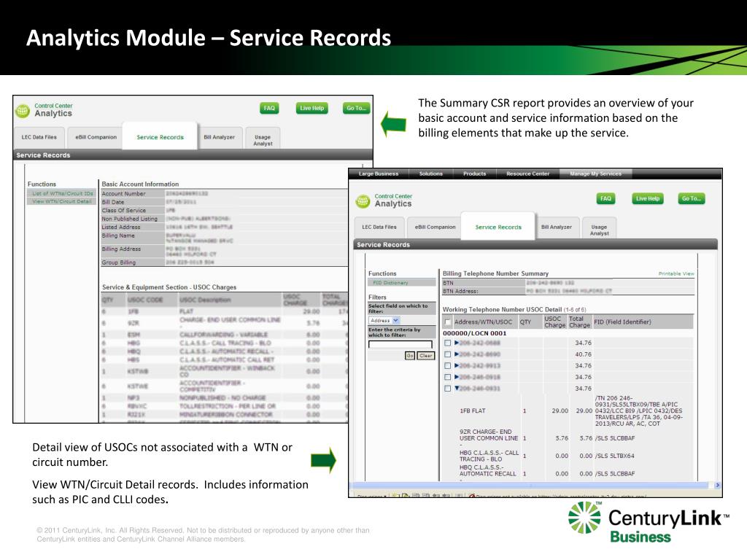
Task: Click the Non Published Listing label
Action: 130,219
